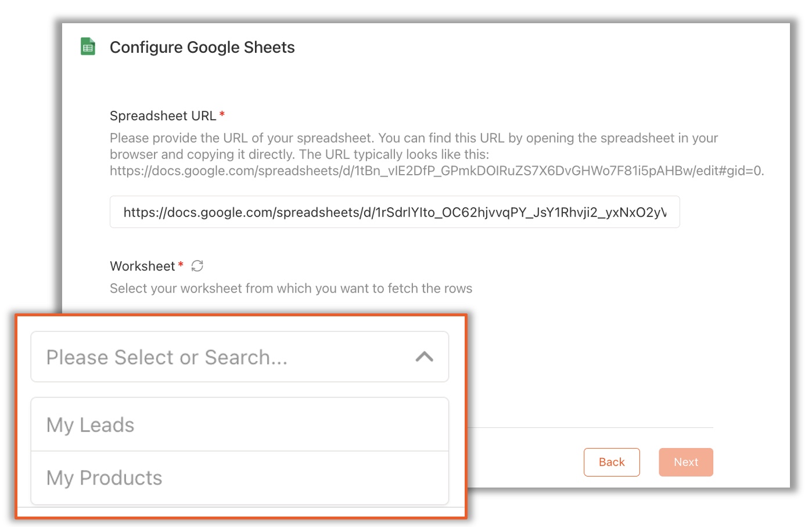Click the Worksheet field label
This screenshot has height=527, width=812.
coord(142,266)
